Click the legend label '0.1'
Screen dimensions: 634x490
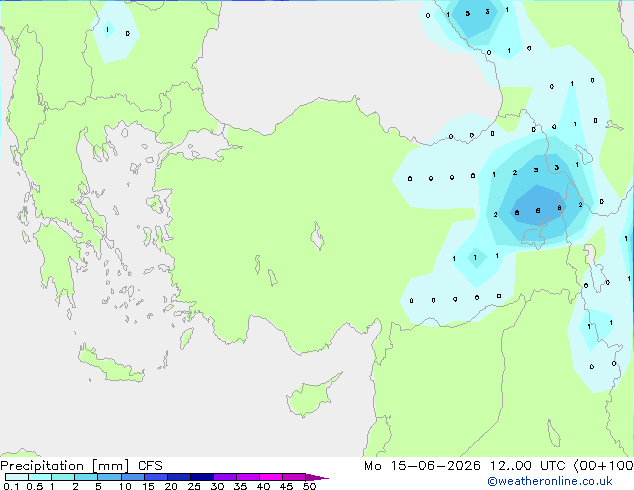click(11, 486)
